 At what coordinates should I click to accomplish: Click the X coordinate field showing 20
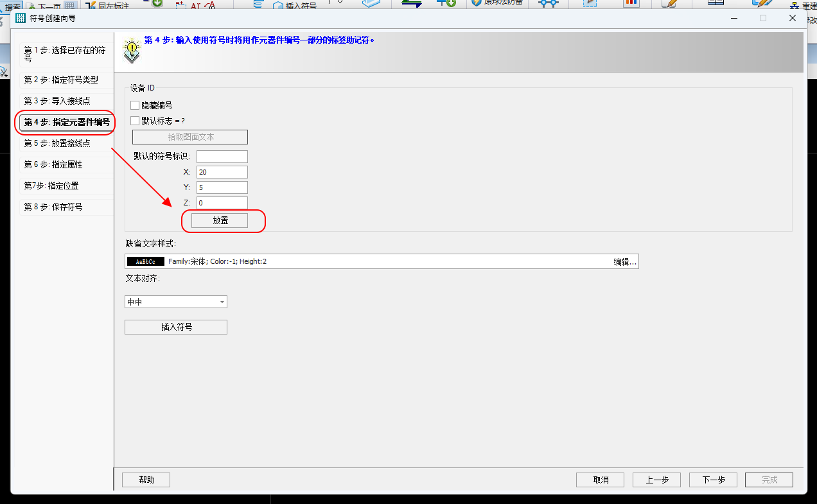point(222,172)
